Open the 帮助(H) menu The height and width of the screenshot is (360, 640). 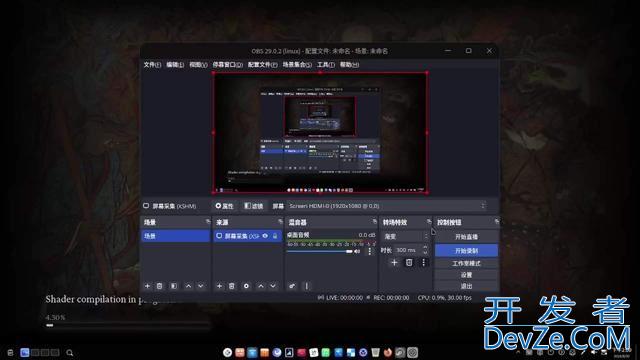click(349, 64)
